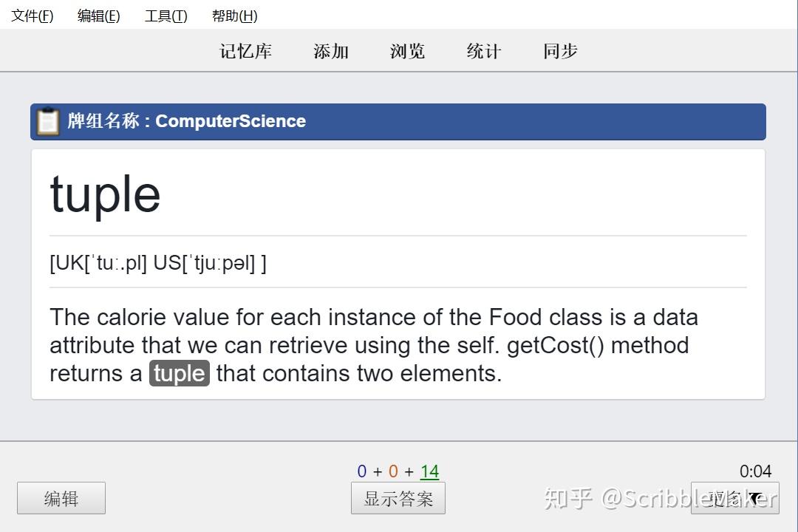This screenshot has height=532, width=798.
Task: Open the 文件 menu
Action: pyautogui.click(x=33, y=16)
